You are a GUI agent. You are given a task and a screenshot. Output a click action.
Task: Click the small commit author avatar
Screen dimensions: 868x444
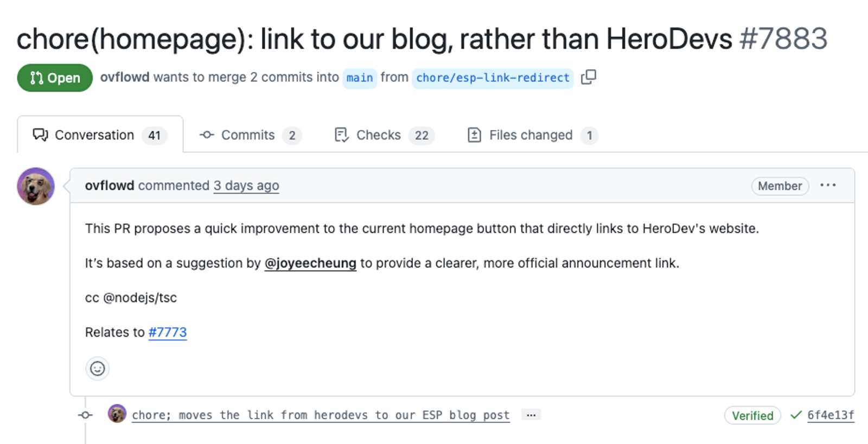[117, 414]
